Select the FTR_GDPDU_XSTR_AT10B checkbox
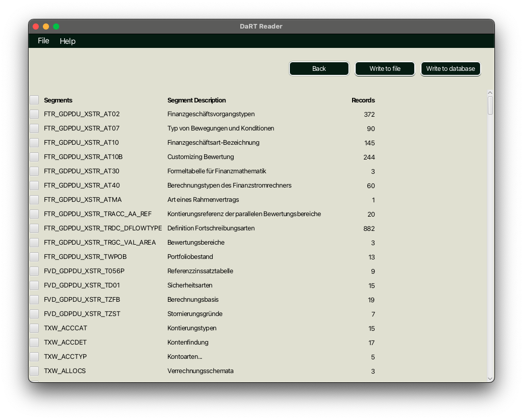523x420 pixels. [x=34, y=157]
